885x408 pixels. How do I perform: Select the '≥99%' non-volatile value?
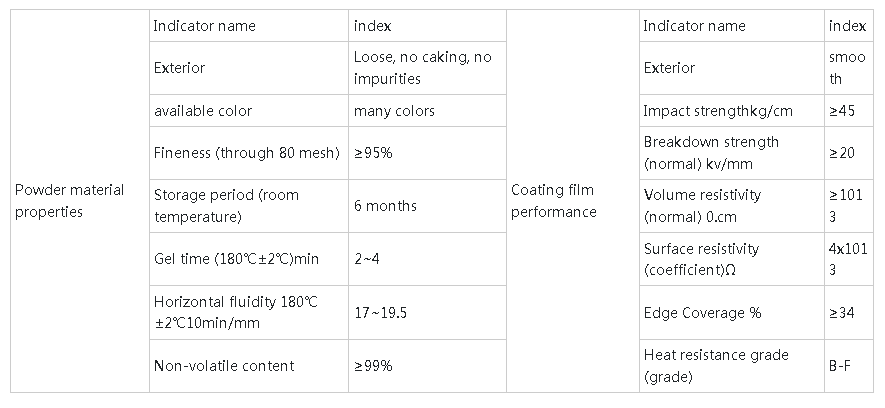coord(373,365)
